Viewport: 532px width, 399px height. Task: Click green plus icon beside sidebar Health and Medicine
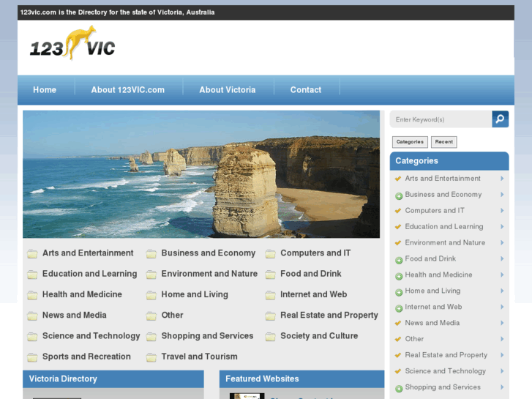coord(399,276)
